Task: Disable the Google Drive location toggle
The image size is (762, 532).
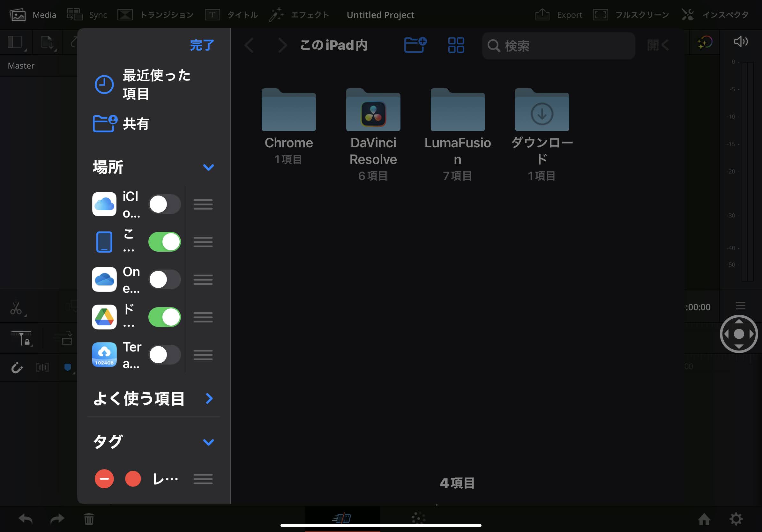Action: tap(164, 317)
